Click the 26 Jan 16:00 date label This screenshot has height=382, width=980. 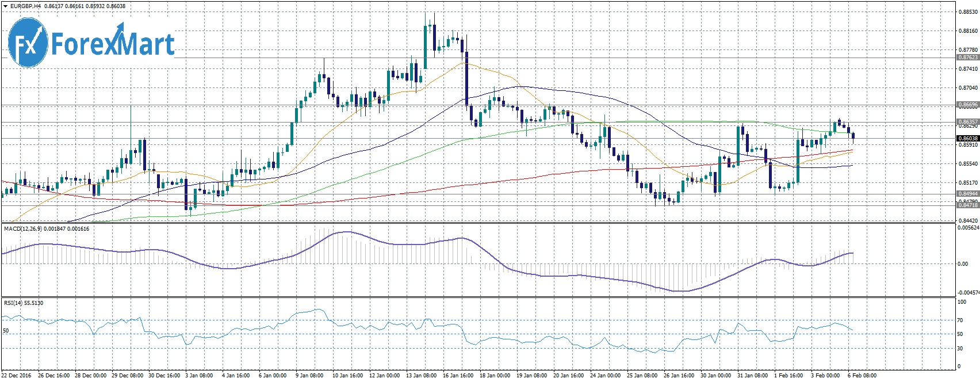[x=680, y=376]
